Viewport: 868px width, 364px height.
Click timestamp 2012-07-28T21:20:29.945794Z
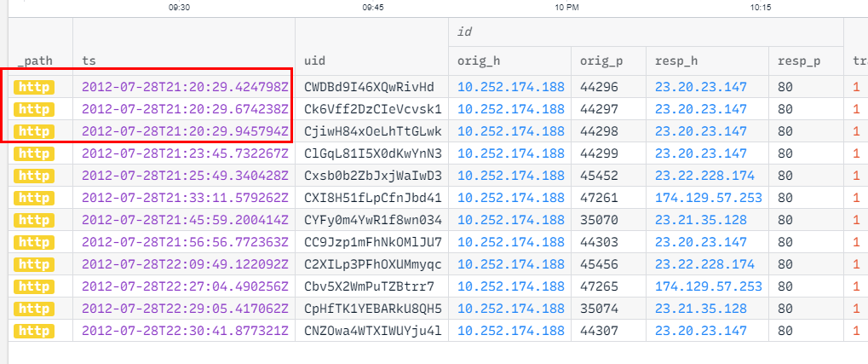[186, 131]
